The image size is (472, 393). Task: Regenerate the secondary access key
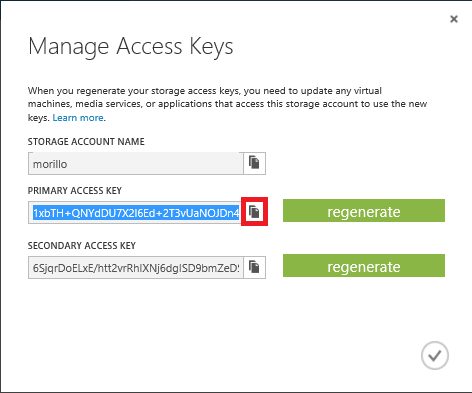tap(364, 266)
